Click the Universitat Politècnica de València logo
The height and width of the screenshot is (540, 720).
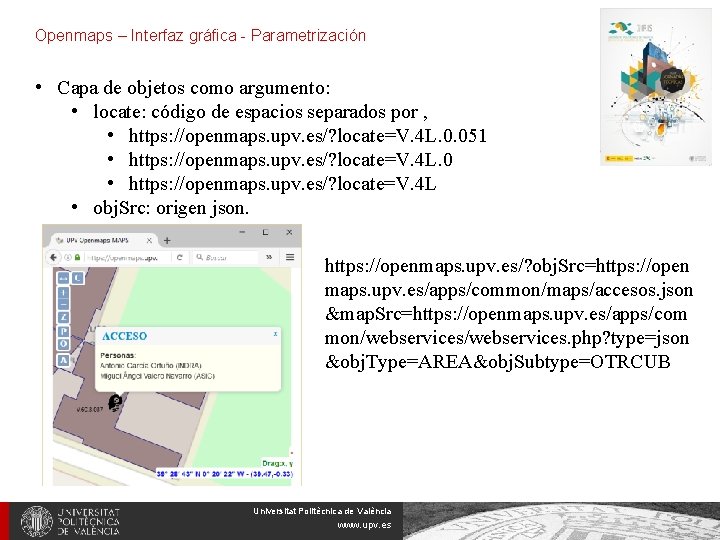point(70,521)
